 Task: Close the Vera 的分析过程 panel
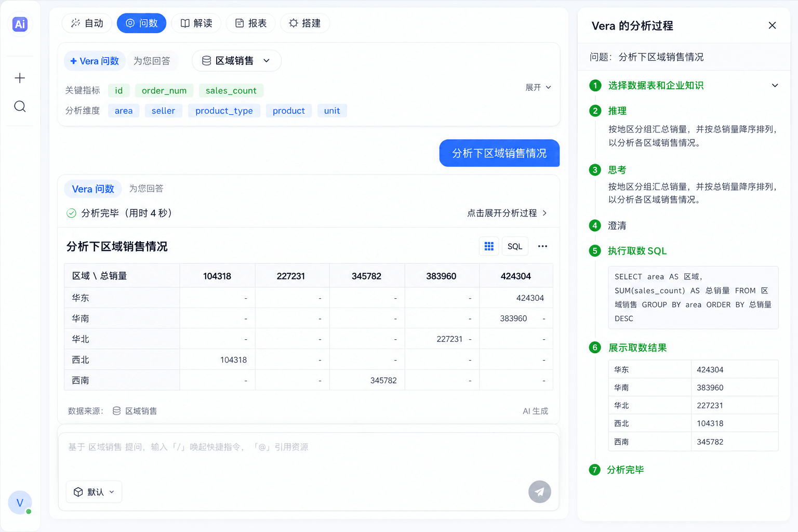(772, 25)
